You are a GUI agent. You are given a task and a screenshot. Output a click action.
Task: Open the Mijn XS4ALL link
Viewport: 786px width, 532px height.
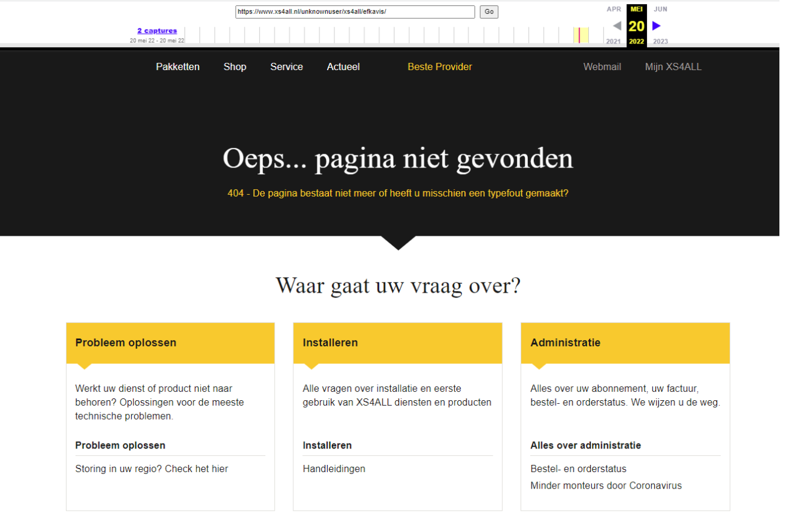click(x=674, y=67)
